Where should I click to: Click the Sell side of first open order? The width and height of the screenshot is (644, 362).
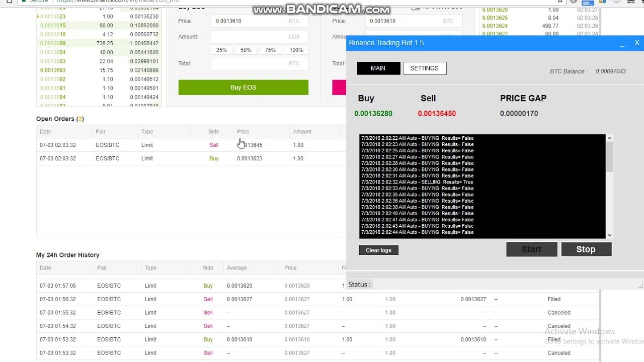214,145
